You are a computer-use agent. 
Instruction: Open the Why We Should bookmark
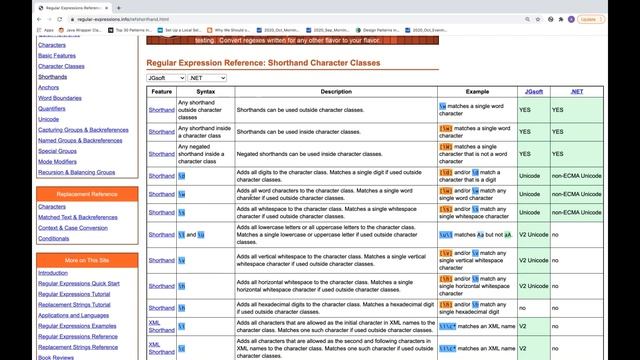pyautogui.click(x=229, y=30)
